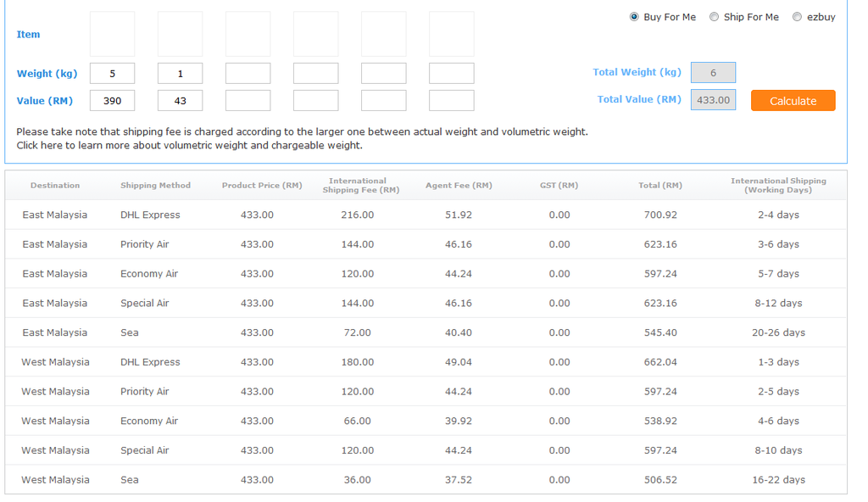Choose the ezbuy radio button
Viewport: 868px width, 502px height.
pyautogui.click(x=797, y=17)
